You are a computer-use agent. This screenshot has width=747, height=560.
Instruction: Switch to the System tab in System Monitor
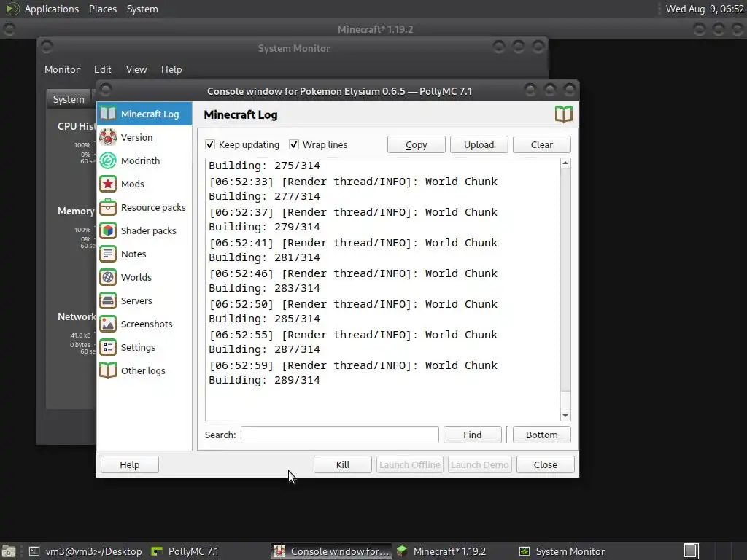69,99
